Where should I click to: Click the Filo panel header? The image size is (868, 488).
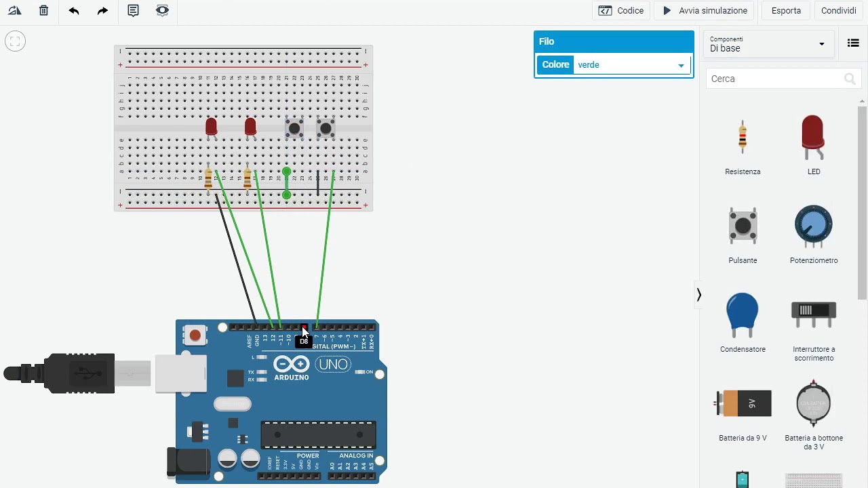coord(614,41)
